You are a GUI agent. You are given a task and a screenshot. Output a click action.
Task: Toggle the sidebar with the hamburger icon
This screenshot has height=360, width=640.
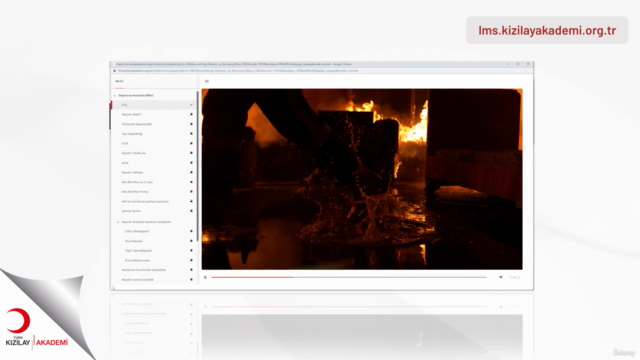(207, 81)
